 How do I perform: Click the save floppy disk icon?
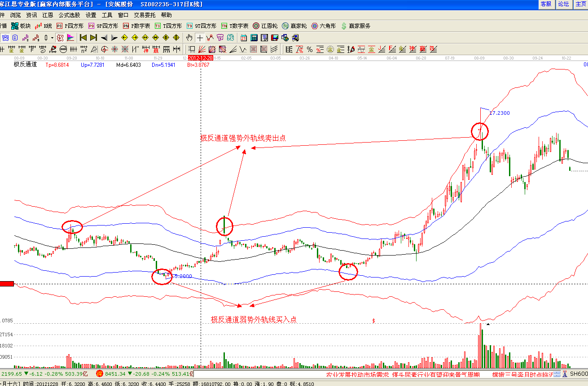(275, 38)
